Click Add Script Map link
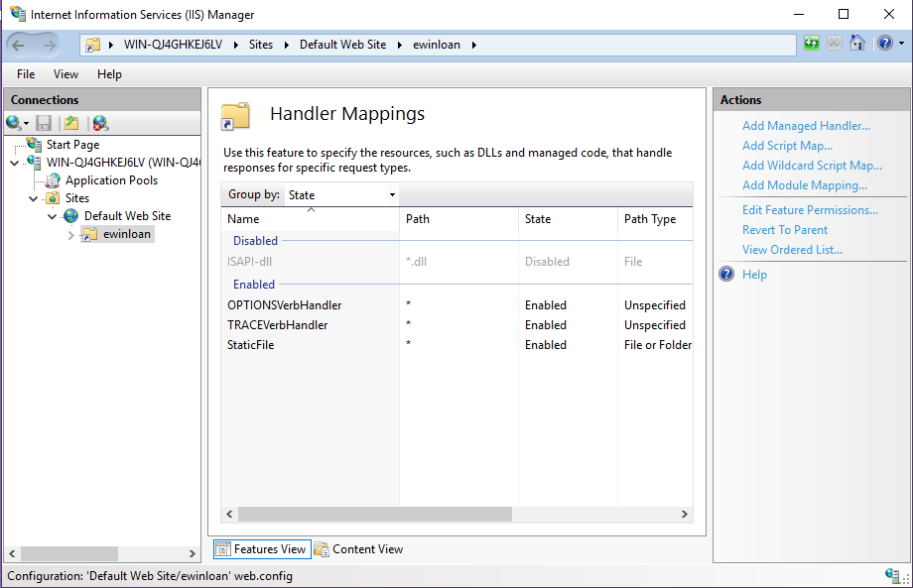The width and height of the screenshot is (913, 588). tap(787, 146)
